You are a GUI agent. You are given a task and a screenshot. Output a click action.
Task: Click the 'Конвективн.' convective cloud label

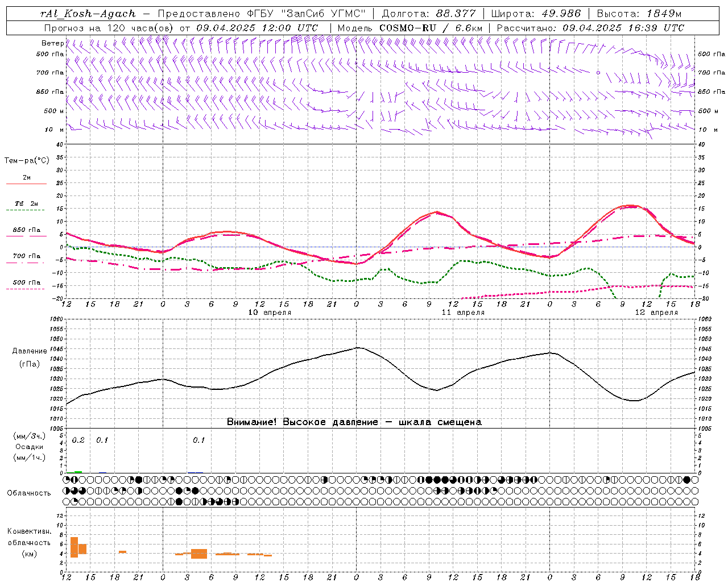tap(30, 531)
